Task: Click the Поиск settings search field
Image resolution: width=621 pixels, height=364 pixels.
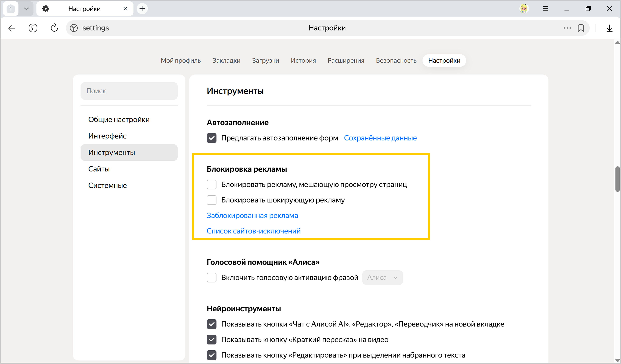Action: pyautogui.click(x=129, y=91)
